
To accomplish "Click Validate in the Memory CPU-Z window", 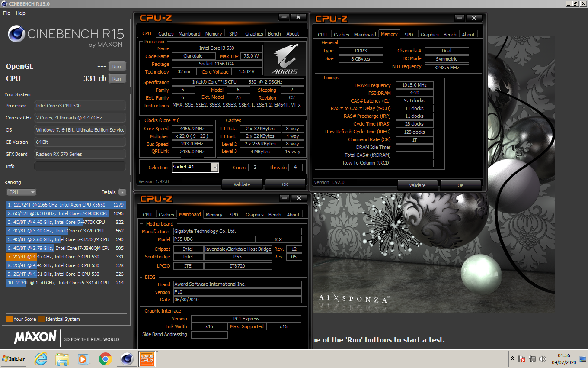I will coord(418,185).
